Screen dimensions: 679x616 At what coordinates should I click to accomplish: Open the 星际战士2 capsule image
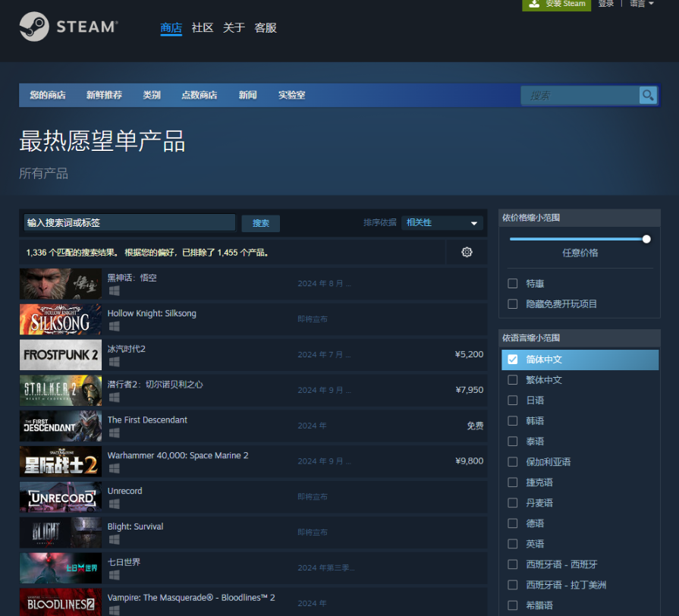[61, 461]
